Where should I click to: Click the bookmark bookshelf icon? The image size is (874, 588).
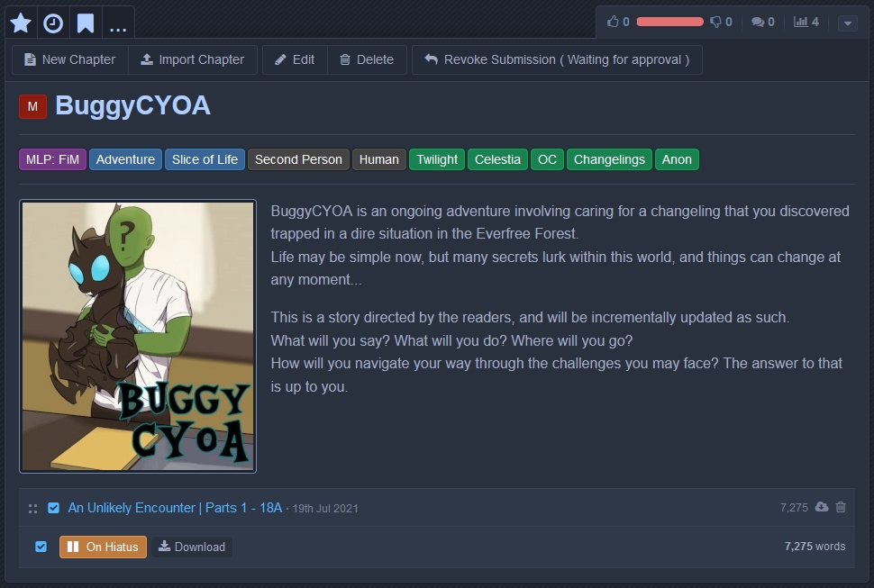tap(86, 23)
